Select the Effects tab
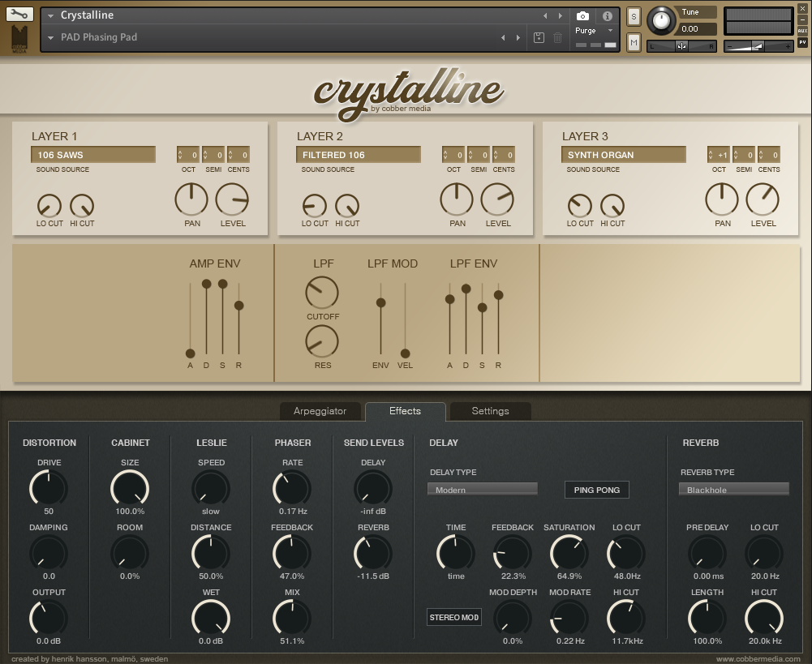This screenshot has height=664, width=812. click(405, 411)
